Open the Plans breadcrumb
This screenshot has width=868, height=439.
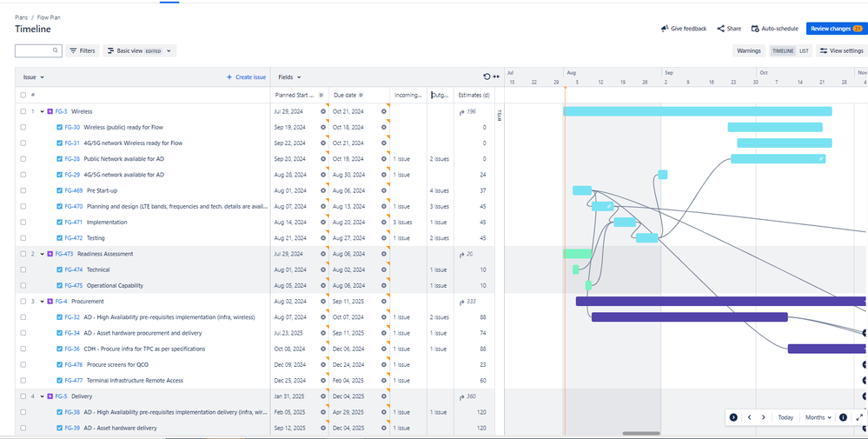21,17
